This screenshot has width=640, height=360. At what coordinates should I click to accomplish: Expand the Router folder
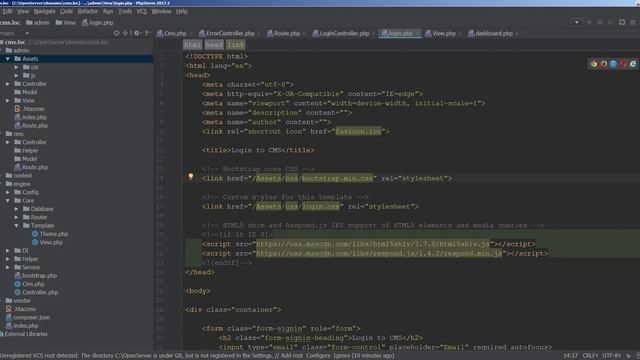[x=16, y=217]
